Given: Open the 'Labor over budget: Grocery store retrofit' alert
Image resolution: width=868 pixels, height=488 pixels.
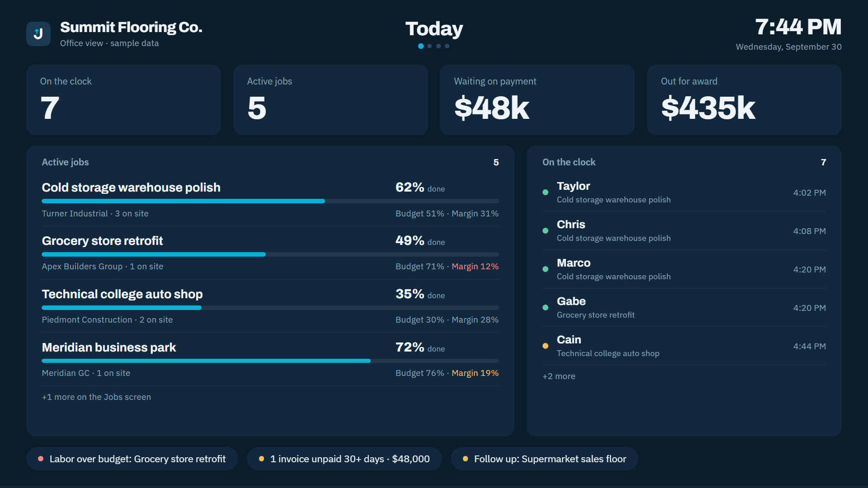Looking at the screenshot, I should pos(132,459).
